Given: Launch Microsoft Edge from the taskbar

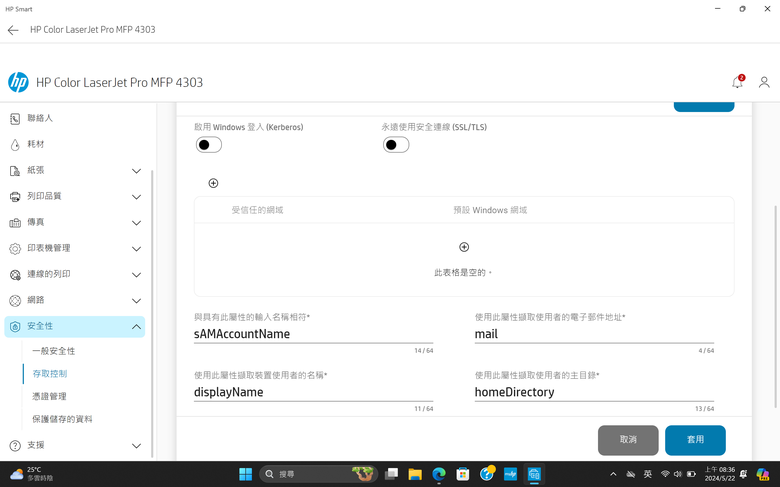Looking at the screenshot, I should click(439, 474).
